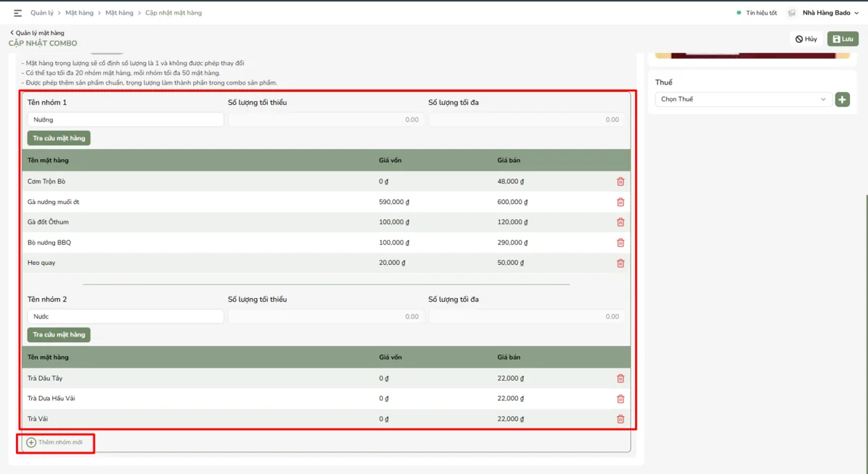The width and height of the screenshot is (868, 474).
Task: Open Cập nhật mặt hàng breadcrumb
Action: click(x=174, y=13)
